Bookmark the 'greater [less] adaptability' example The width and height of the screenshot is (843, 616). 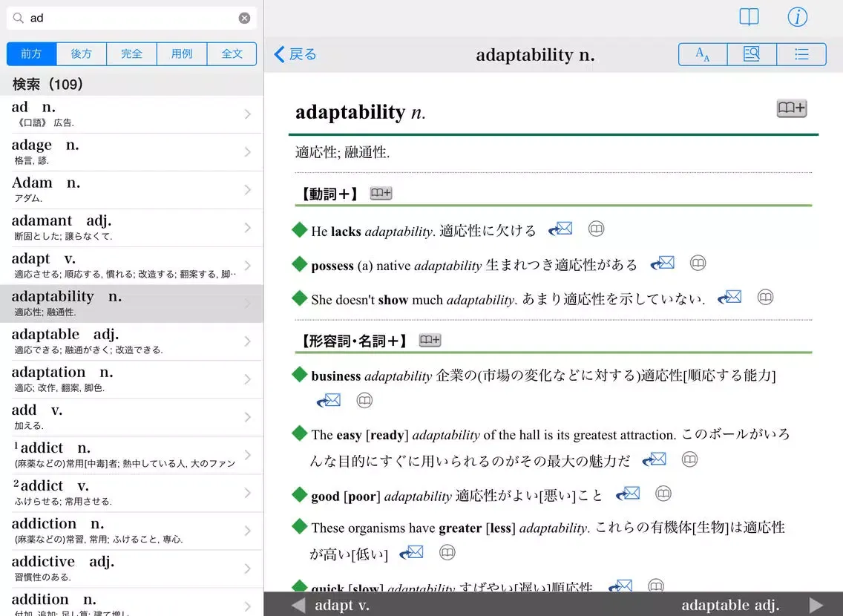[x=447, y=553]
